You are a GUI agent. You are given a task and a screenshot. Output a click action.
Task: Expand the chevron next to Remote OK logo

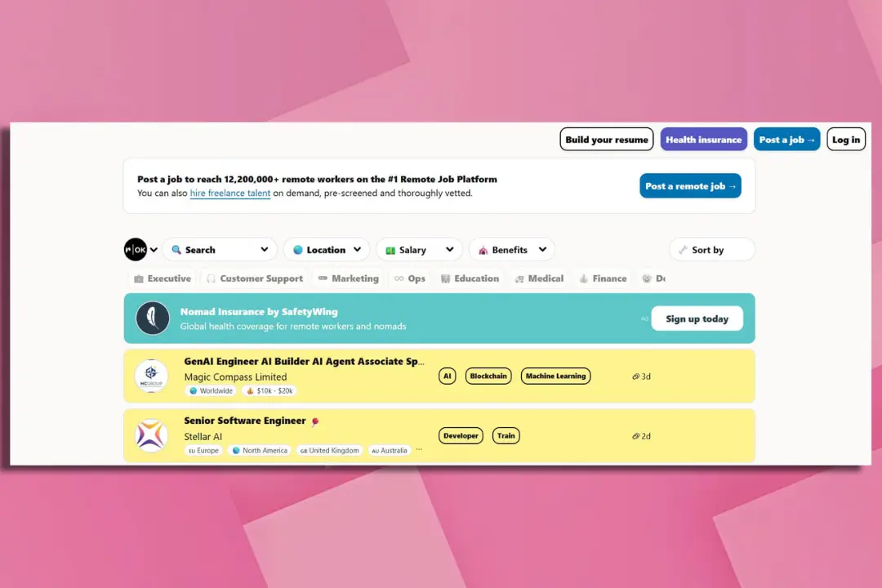(154, 250)
